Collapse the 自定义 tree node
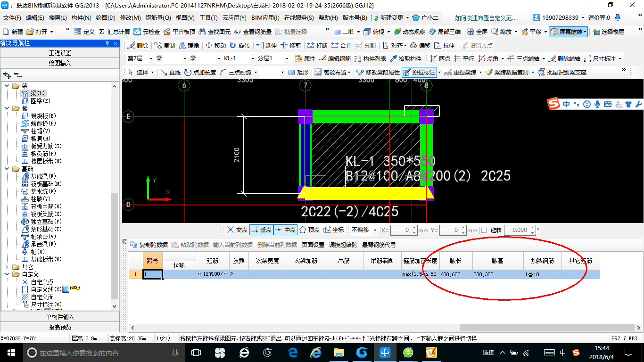This screenshot has height=362, width=644. 7,274
